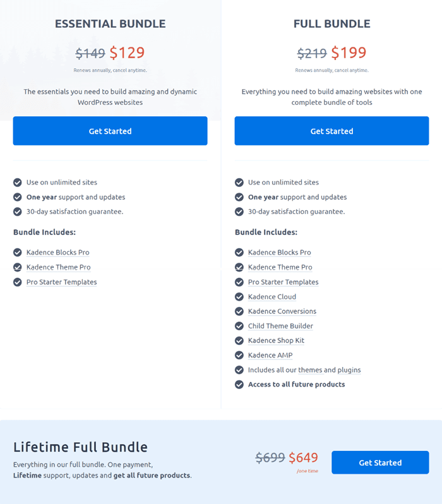Click check icon beside Access to all future products

(x=239, y=385)
